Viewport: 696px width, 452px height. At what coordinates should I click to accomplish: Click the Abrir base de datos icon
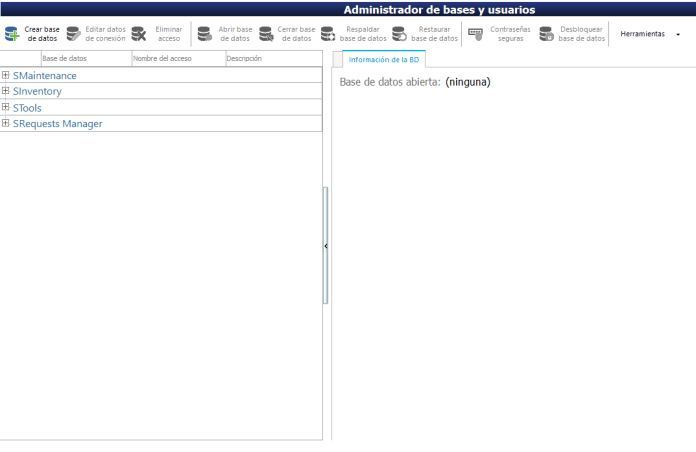[204, 34]
